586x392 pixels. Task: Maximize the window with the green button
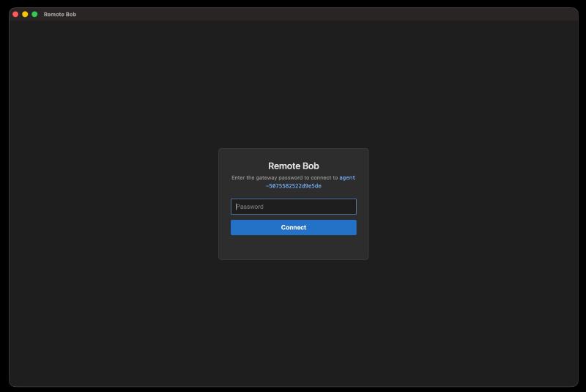(x=34, y=14)
